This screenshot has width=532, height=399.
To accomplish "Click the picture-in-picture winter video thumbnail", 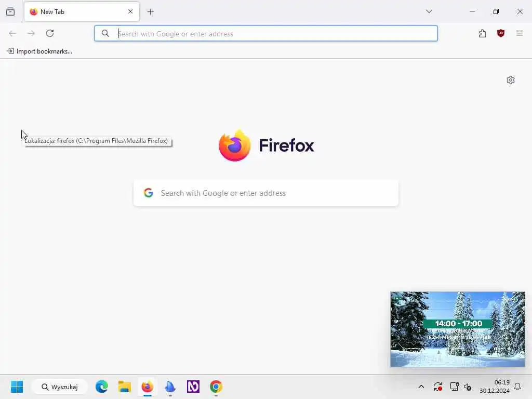I will [457, 329].
